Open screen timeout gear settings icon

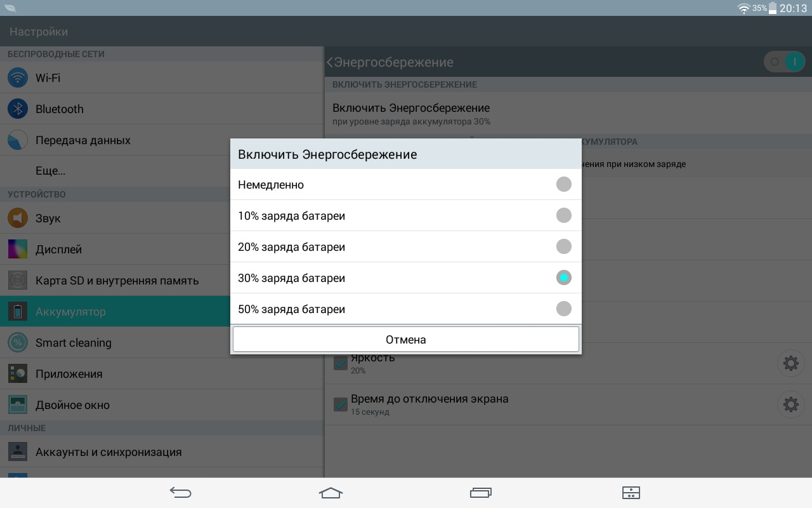pos(790,404)
